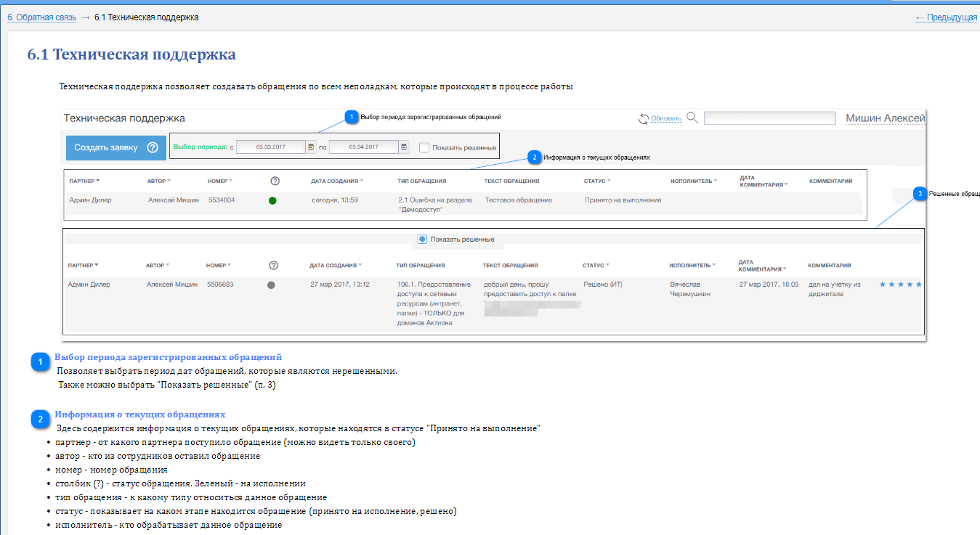Uncheck the checked Показать решенные box
Viewport: 980px width, 535px height.
coord(422,239)
